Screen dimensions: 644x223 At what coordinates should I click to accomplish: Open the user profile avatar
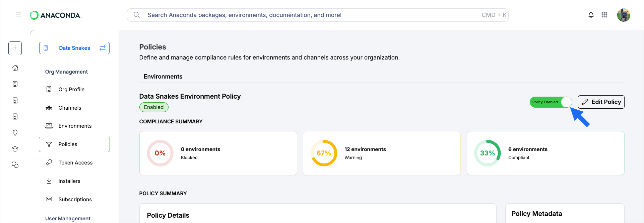(x=624, y=15)
